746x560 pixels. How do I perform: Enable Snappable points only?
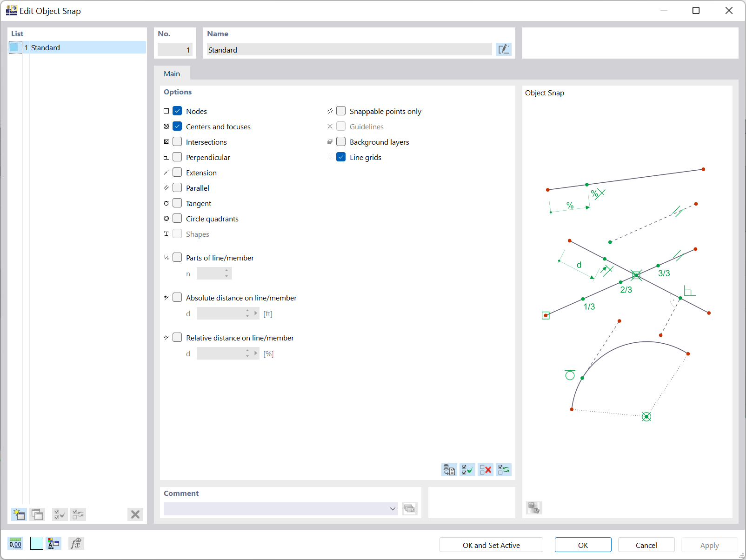341,111
